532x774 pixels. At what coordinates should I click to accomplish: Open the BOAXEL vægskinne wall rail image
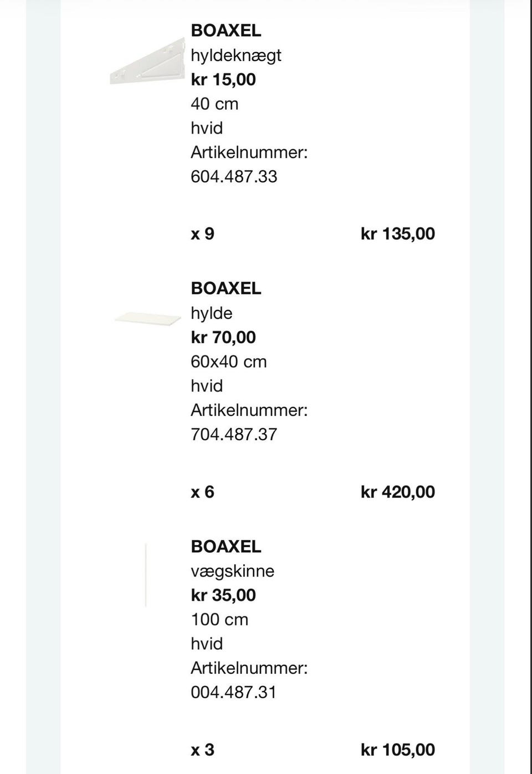pos(146,575)
